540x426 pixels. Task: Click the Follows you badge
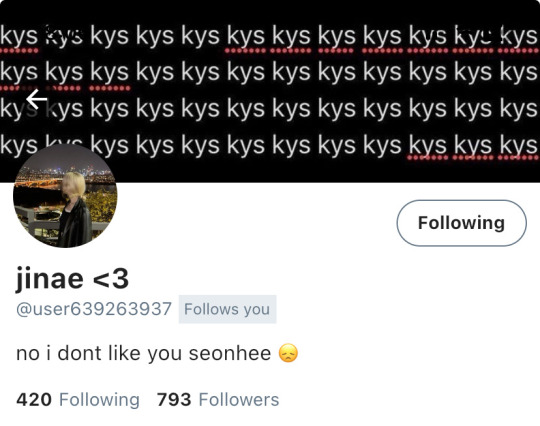pyautogui.click(x=227, y=309)
